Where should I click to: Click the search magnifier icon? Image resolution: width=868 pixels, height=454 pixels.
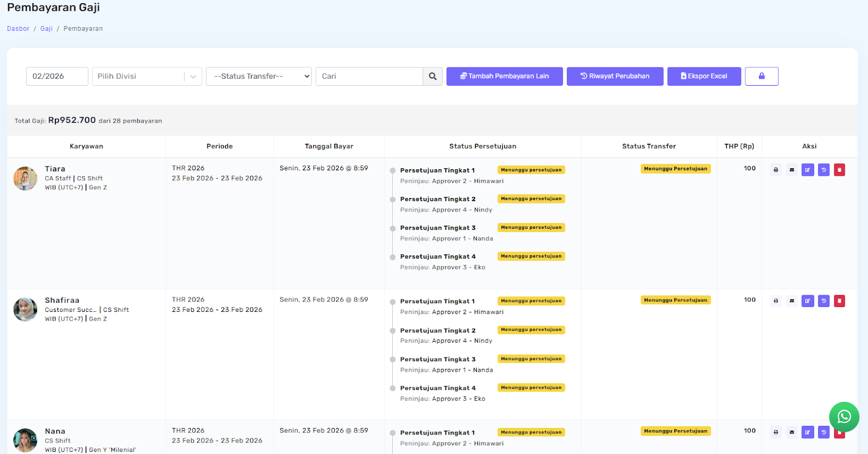[x=432, y=76]
